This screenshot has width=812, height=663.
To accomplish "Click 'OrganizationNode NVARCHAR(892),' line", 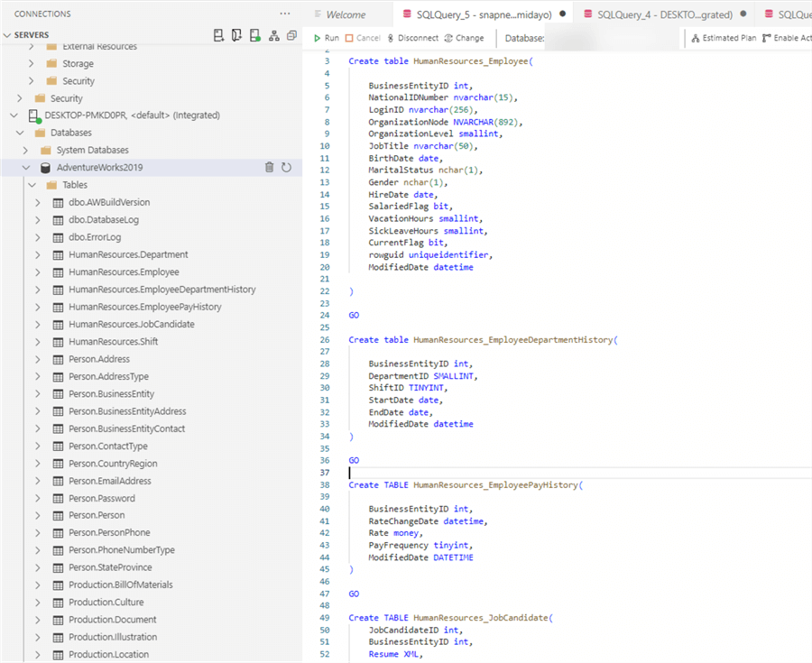I will point(446,122).
